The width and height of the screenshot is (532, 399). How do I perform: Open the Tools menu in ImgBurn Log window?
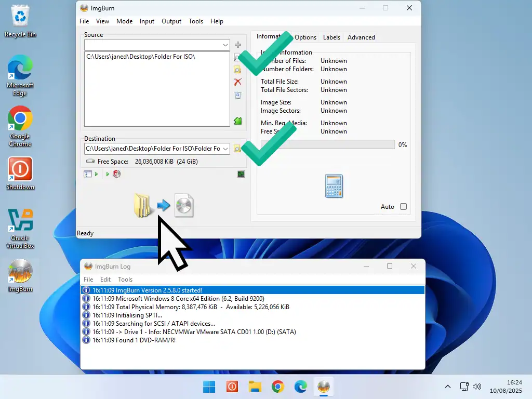point(125,279)
